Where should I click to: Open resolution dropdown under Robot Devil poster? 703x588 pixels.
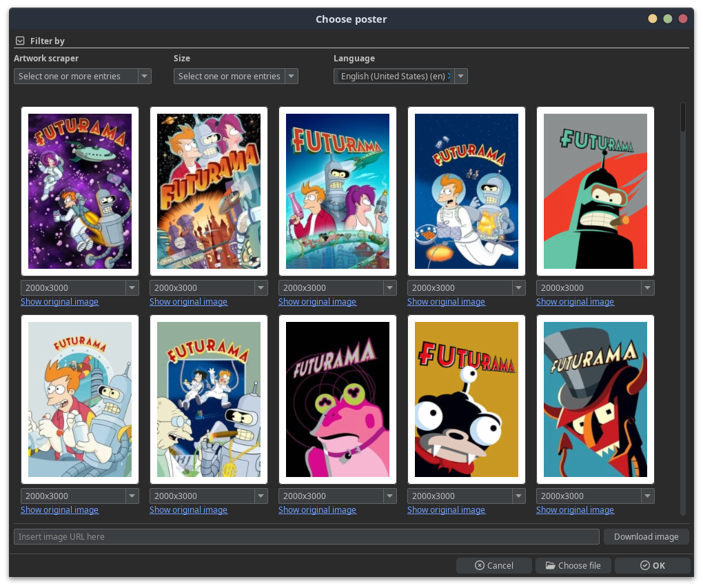595,496
